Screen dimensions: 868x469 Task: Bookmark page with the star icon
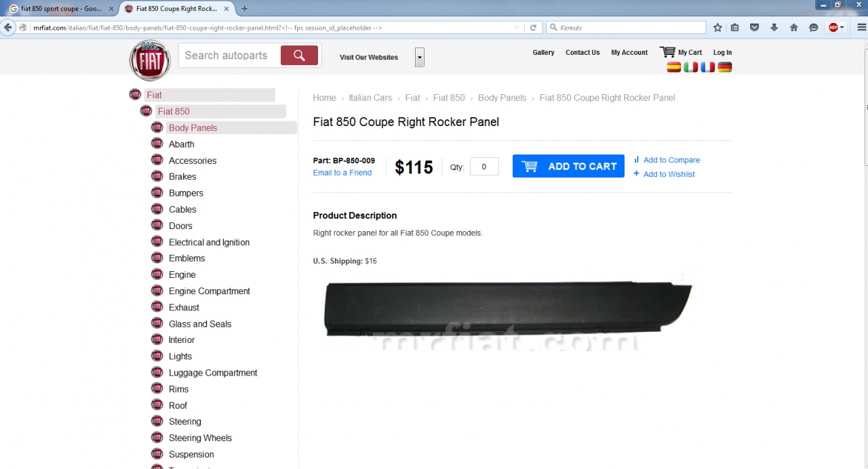[x=717, y=28]
